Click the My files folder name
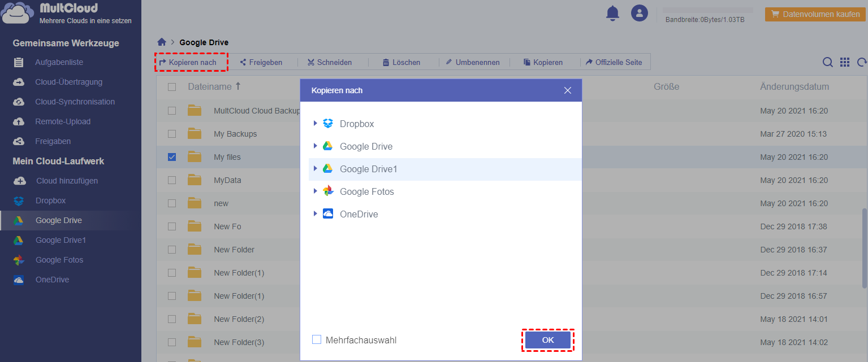The height and width of the screenshot is (362, 868). [x=227, y=157]
